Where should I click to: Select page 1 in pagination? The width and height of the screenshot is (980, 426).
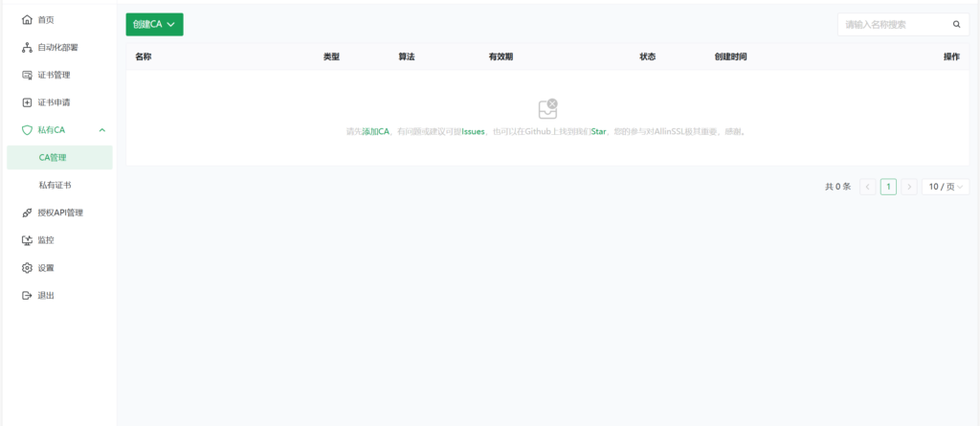tap(888, 187)
